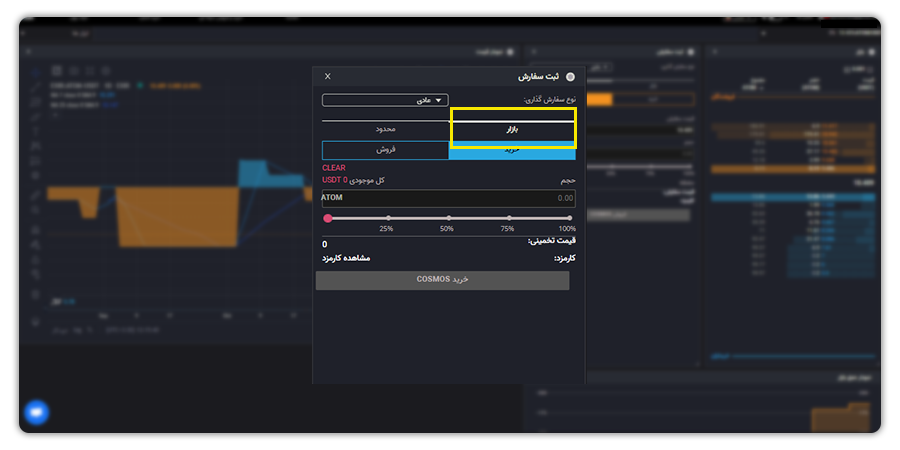Focus the ATOM volume input field
Image resolution: width=900 pixels, height=450 pixels.
click(x=447, y=198)
